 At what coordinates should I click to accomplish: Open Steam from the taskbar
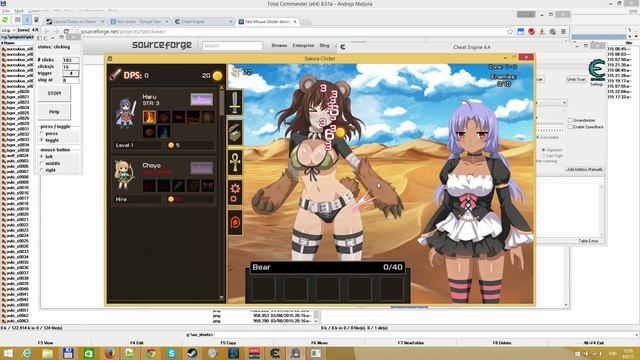click(x=192, y=353)
